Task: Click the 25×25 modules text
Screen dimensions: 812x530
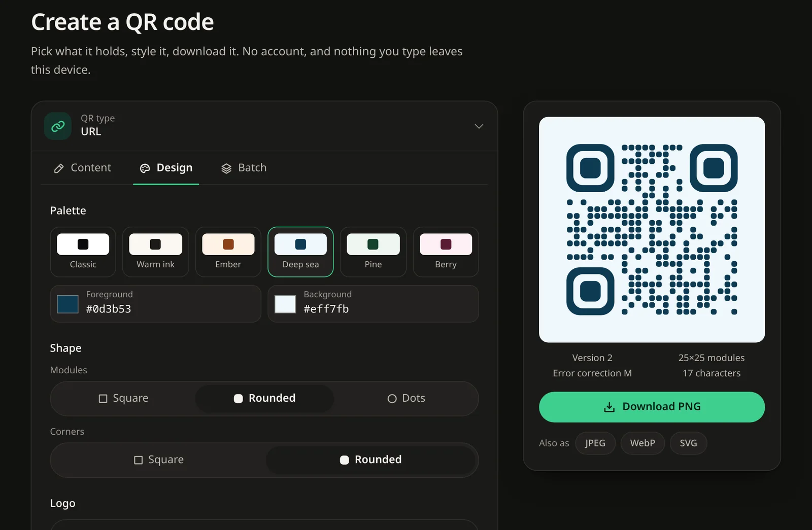Action: point(712,358)
